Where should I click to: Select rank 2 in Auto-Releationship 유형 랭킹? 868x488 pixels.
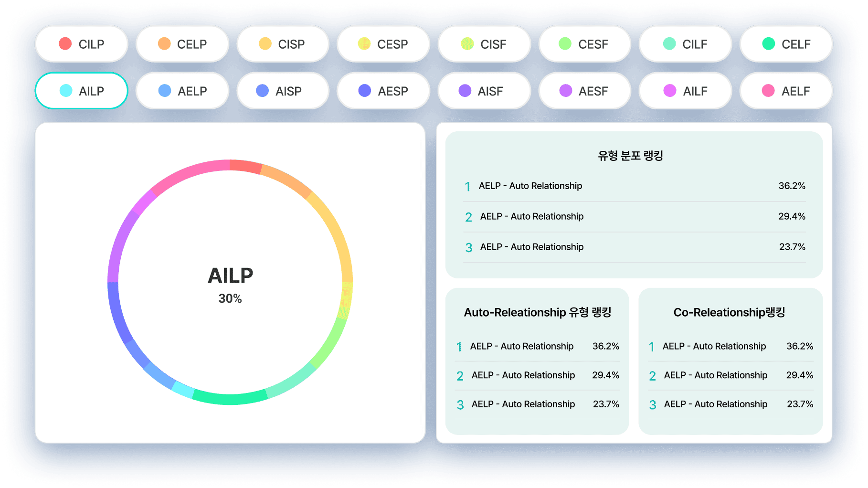pyautogui.click(x=537, y=376)
